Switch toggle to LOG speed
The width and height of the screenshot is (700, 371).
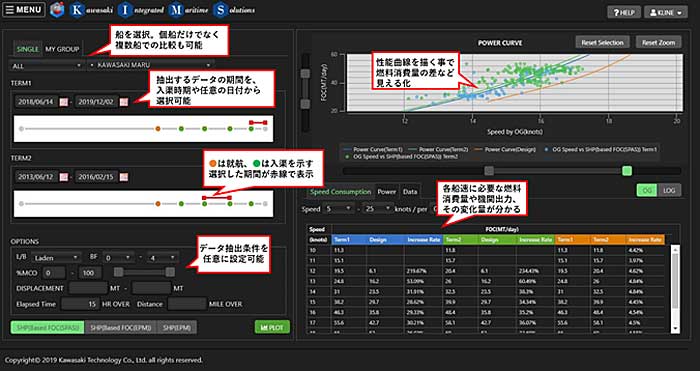coord(669,190)
